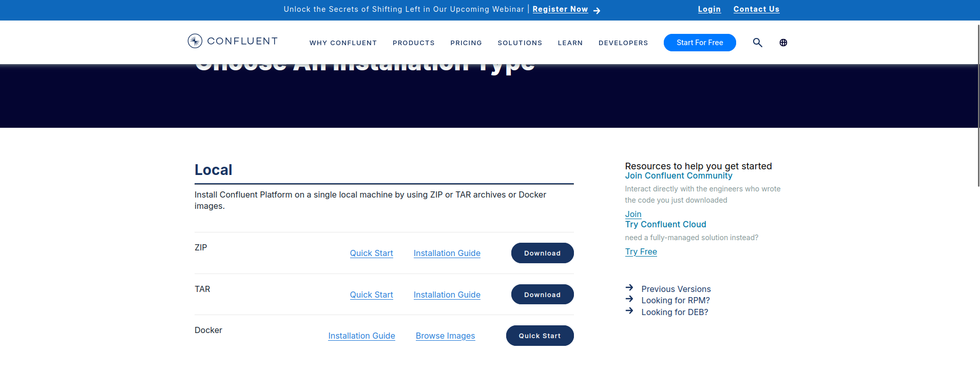980x371 pixels.
Task: Click the Start For Free button
Action: point(700,43)
